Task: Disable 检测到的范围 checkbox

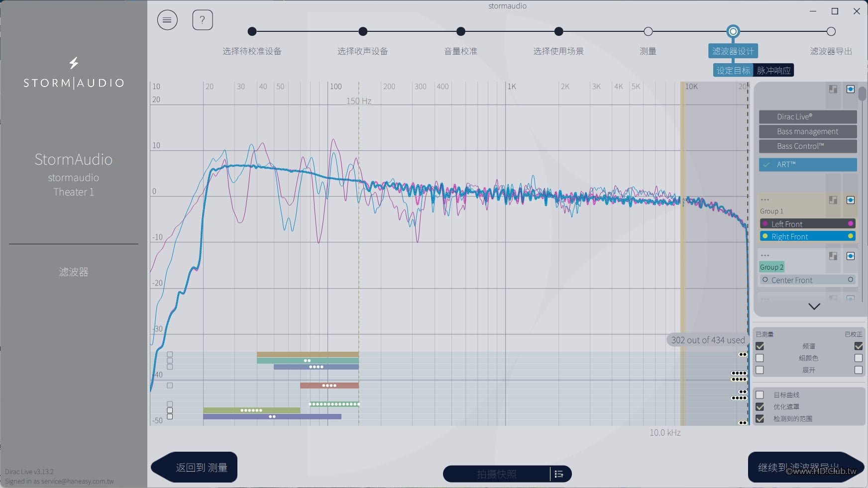Action: (x=759, y=419)
